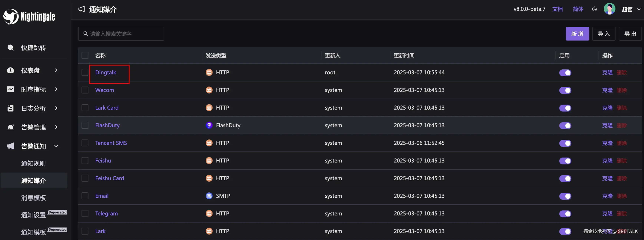Click the user avatar picture
The width and height of the screenshot is (644, 240).
click(x=610, y=9)
